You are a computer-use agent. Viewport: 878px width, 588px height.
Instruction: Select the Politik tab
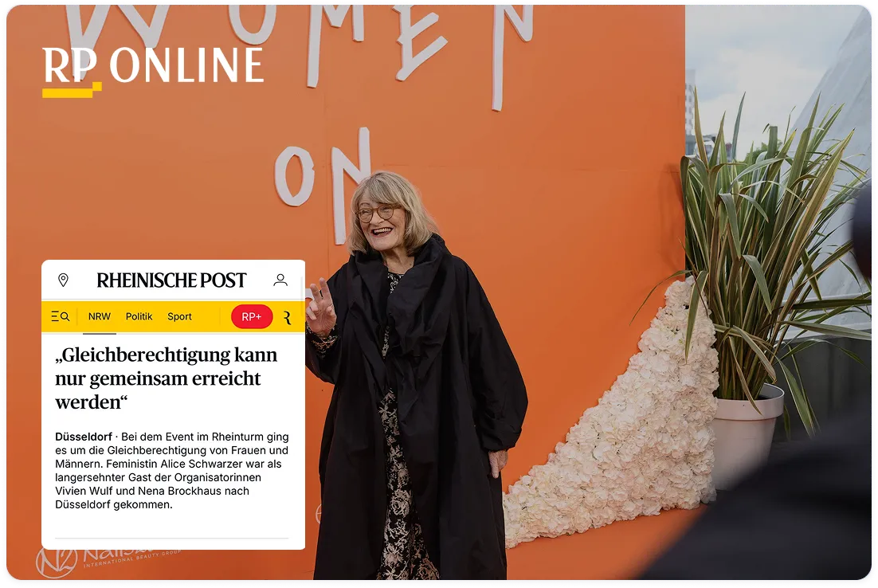point(139,317)
